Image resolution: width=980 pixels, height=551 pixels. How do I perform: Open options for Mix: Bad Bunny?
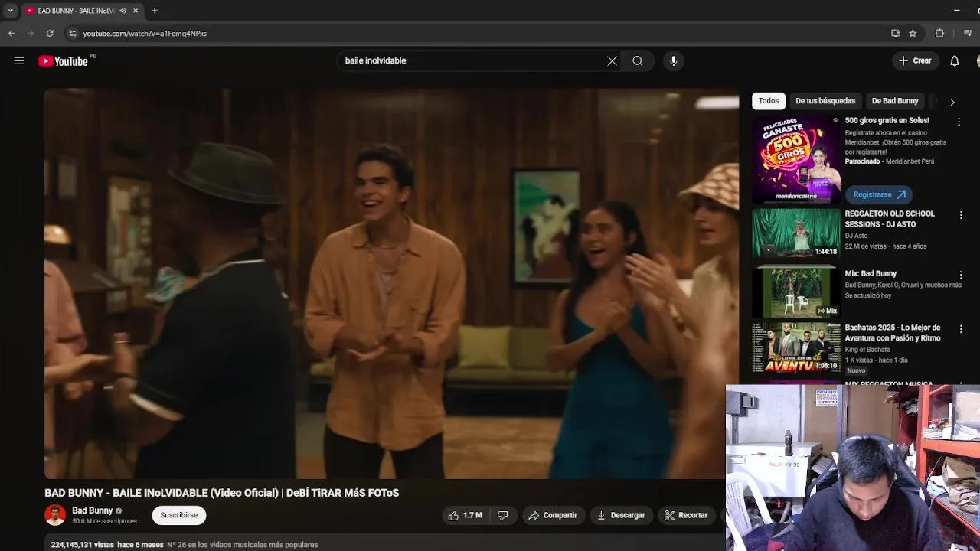(x=961, y=275)
